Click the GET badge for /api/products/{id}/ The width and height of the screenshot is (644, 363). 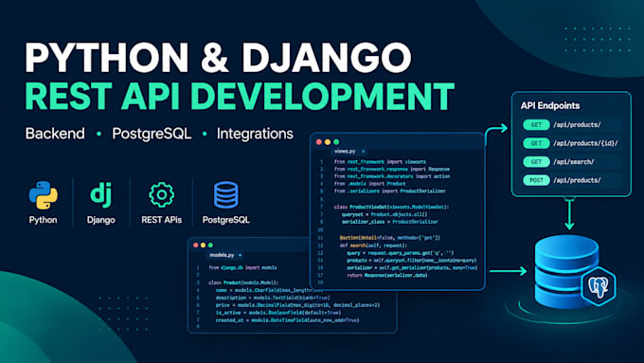point(536,143)
